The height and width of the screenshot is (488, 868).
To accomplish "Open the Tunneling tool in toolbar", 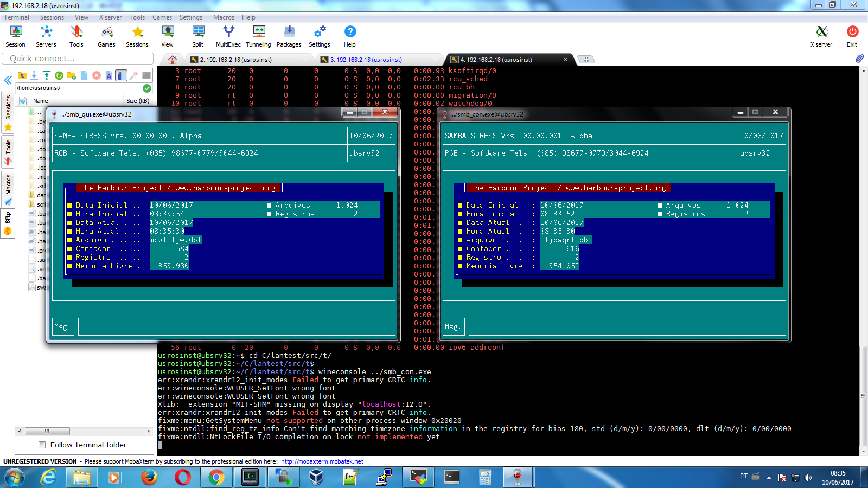I will pos(258,36).
